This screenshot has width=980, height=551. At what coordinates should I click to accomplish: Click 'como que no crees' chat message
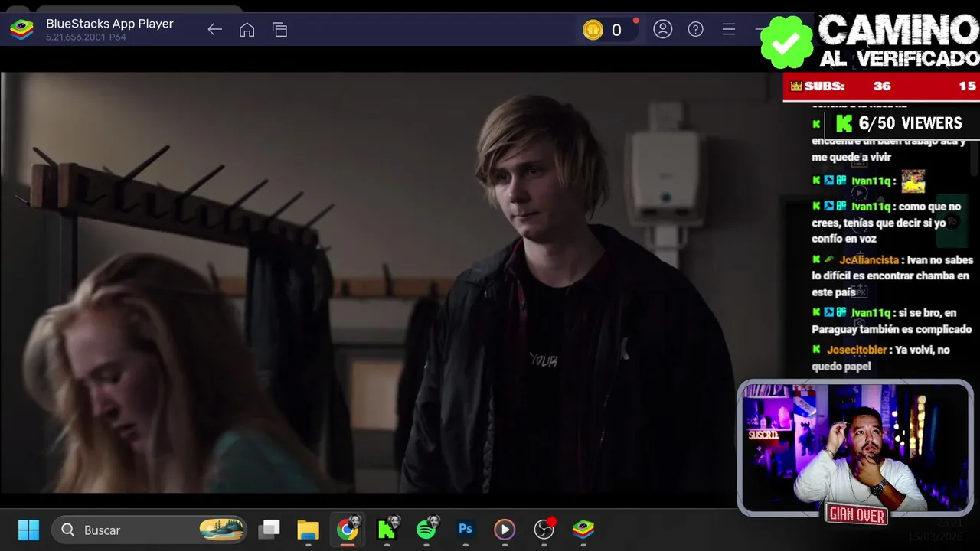(888, 223)
